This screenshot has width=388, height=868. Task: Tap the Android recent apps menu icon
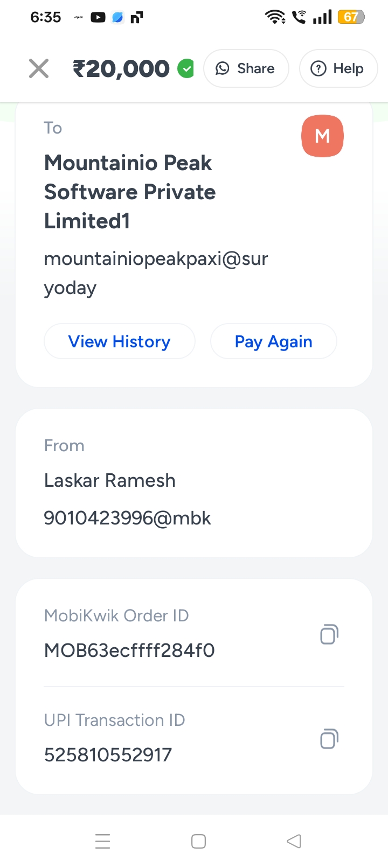pos(102,841)
